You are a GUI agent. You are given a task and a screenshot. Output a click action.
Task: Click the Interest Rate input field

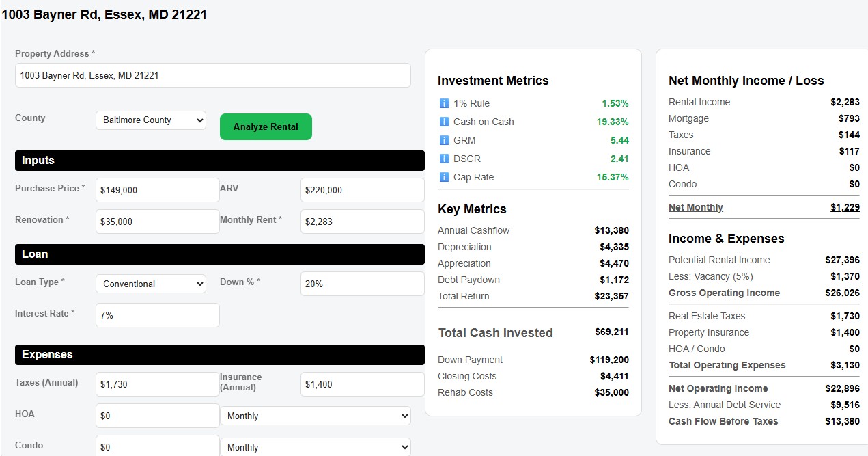158,315
